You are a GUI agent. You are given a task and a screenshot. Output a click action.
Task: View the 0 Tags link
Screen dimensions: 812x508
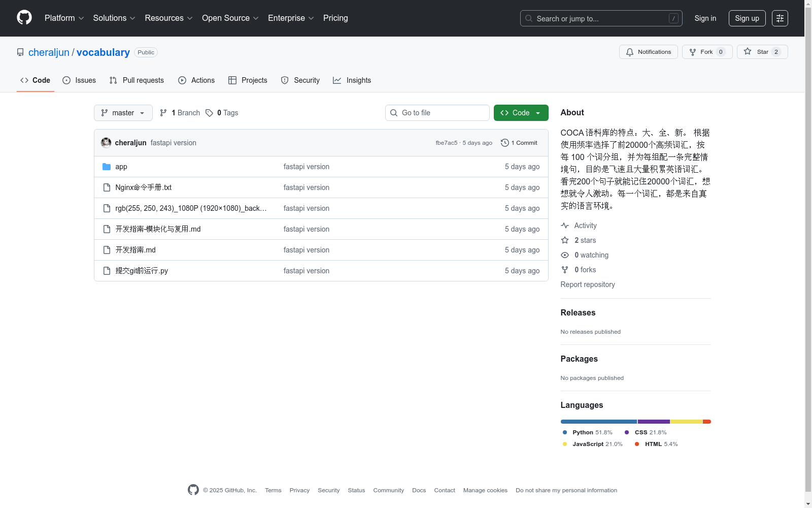point(222,113)
